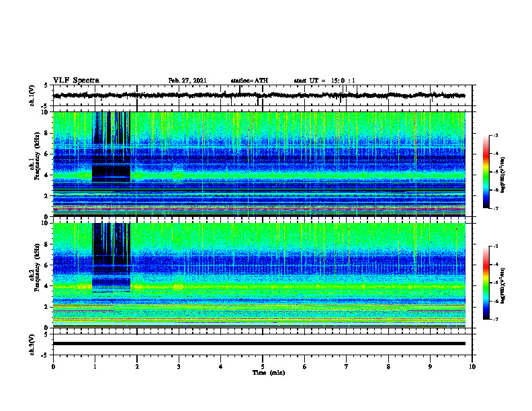
Task: Click the "-3" label on ch.2 color bar
Action: [496, 246]
